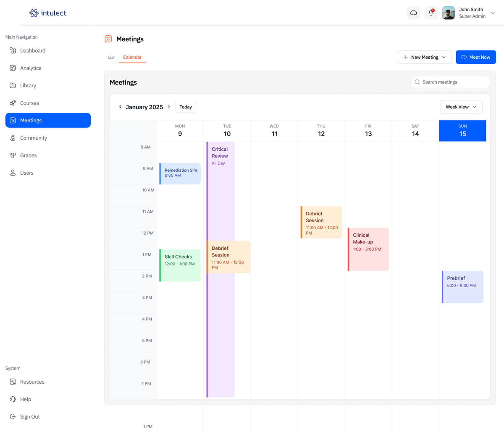
Task: Open Grades page label
Action: [x=29, y=155]
